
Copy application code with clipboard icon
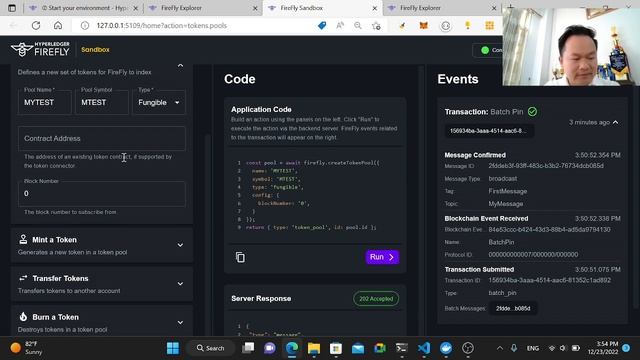pos(240,257)
